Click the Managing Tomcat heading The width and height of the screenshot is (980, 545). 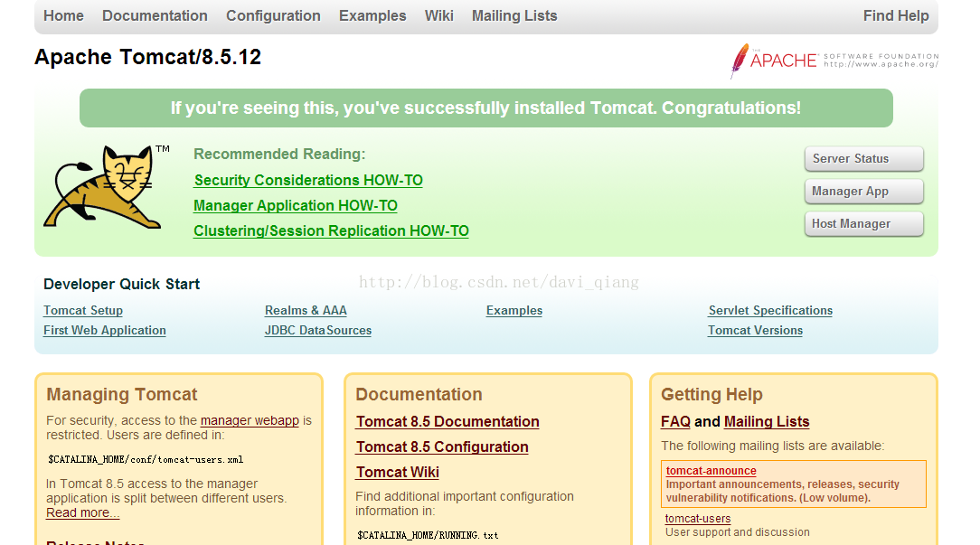122,394
